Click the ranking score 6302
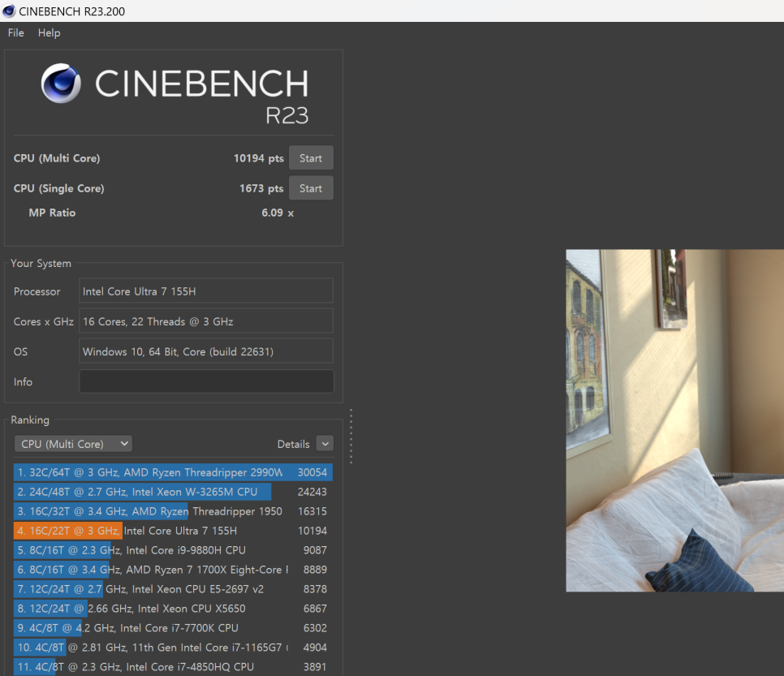 (315, 628)
